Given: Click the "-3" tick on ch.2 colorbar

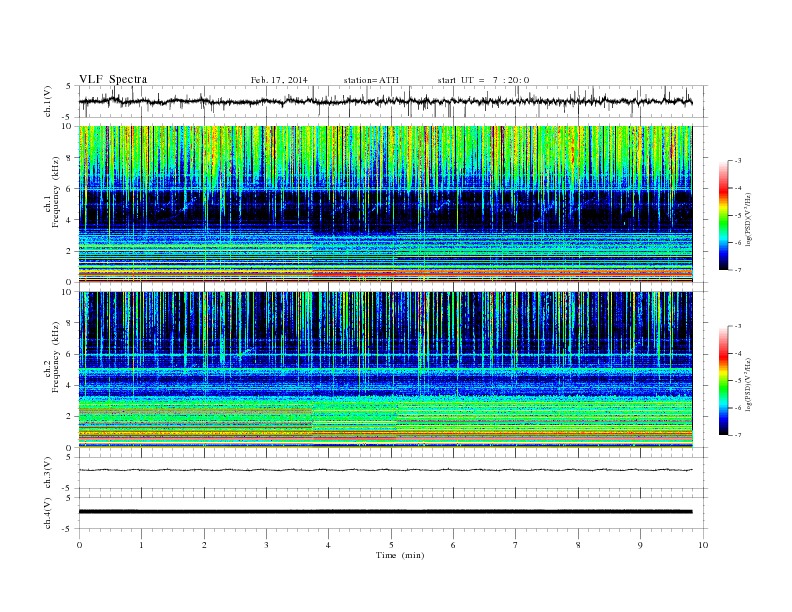Looking at the screenshot, I should 737,326.
